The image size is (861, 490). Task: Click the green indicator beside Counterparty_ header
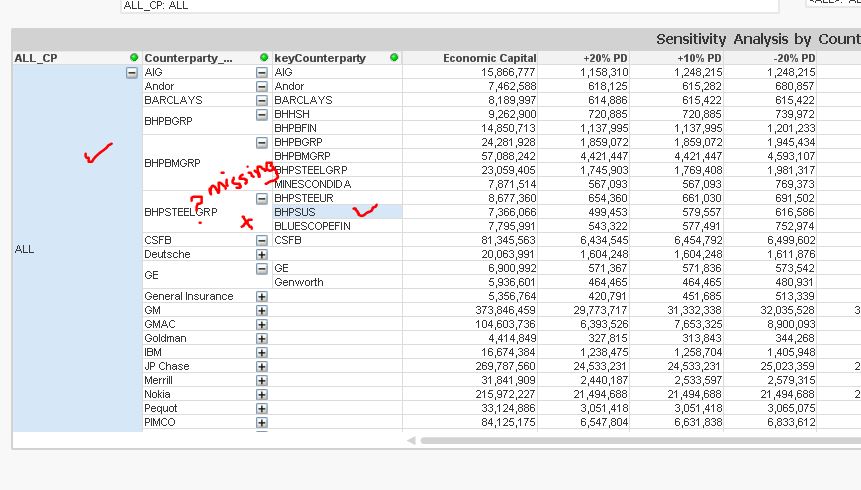[264, 58]
